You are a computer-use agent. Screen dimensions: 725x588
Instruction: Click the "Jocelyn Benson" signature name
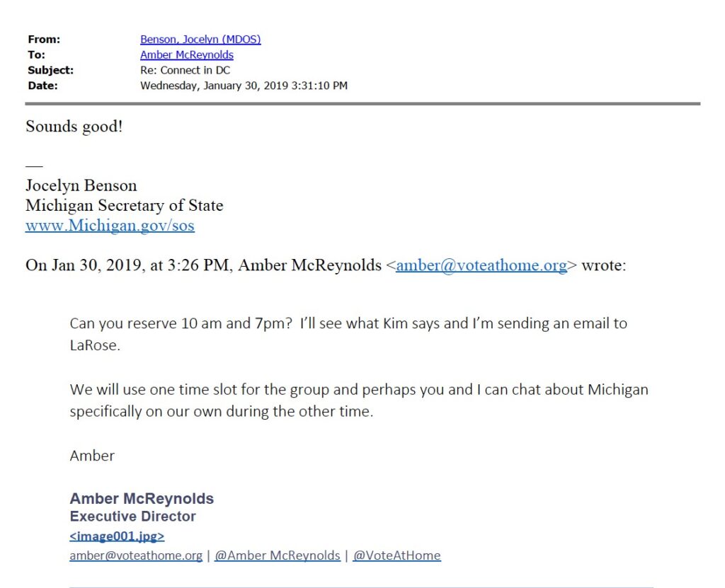81,186
